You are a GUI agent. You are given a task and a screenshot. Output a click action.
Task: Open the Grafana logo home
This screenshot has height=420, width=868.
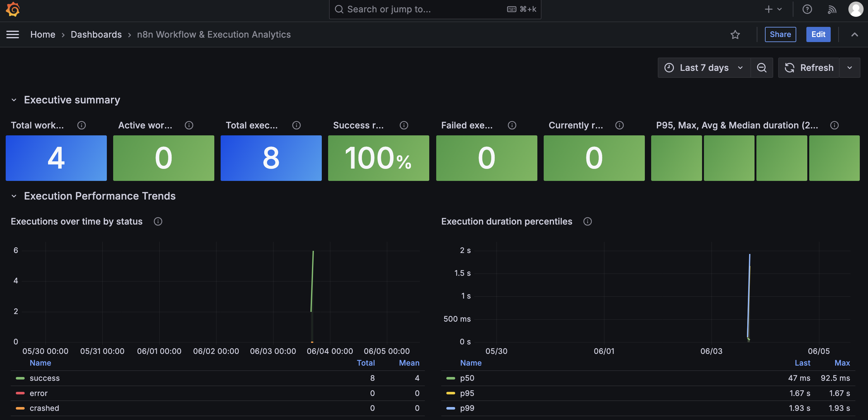(x=13, y=9)
